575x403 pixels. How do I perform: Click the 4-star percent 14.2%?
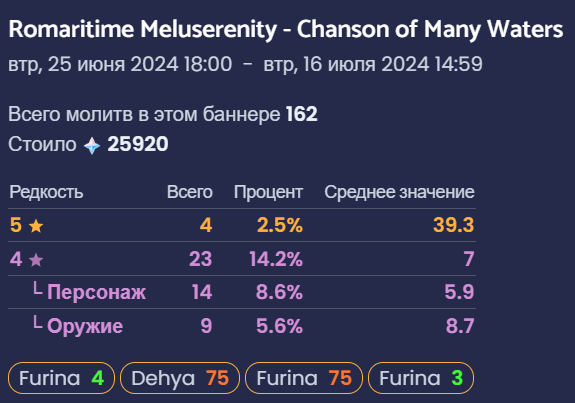coord(276,259)
